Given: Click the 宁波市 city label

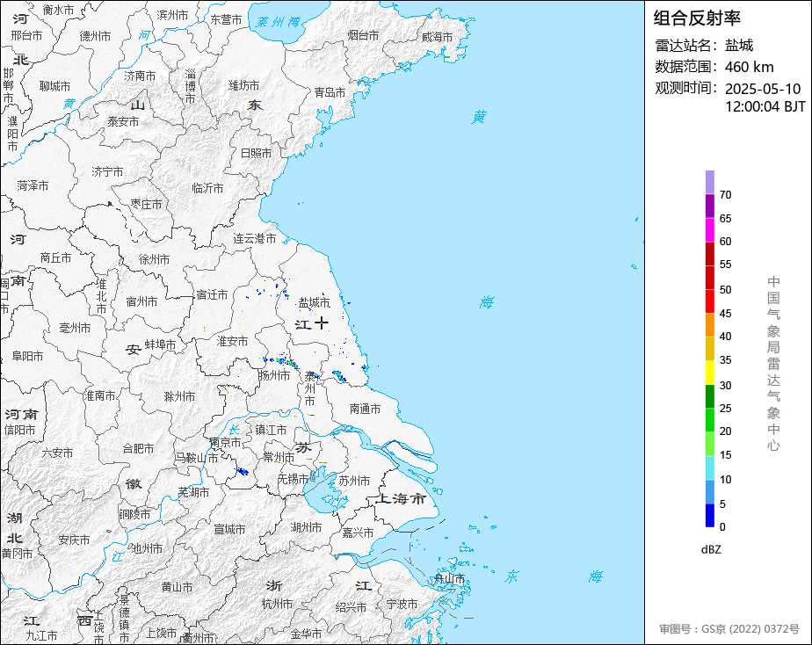Looking at the screenshot, I should [402, 604].
